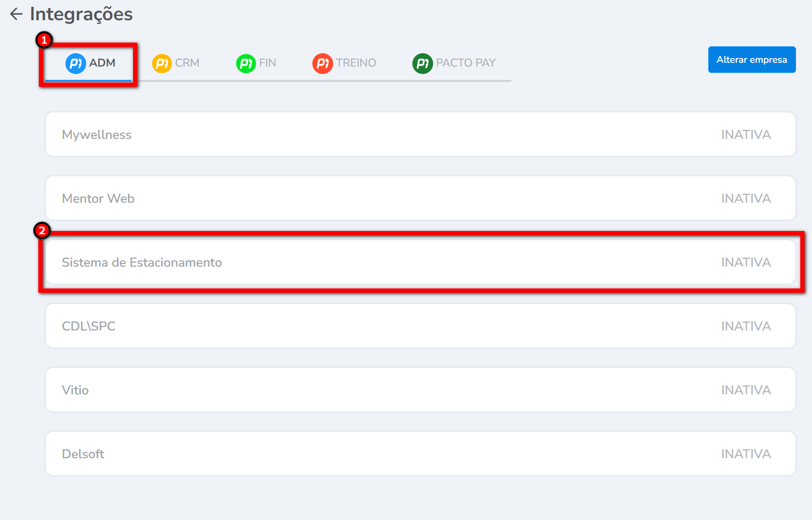
Task: Select Sistema de Estacionamento integration
Action: (x=142, y=262)
